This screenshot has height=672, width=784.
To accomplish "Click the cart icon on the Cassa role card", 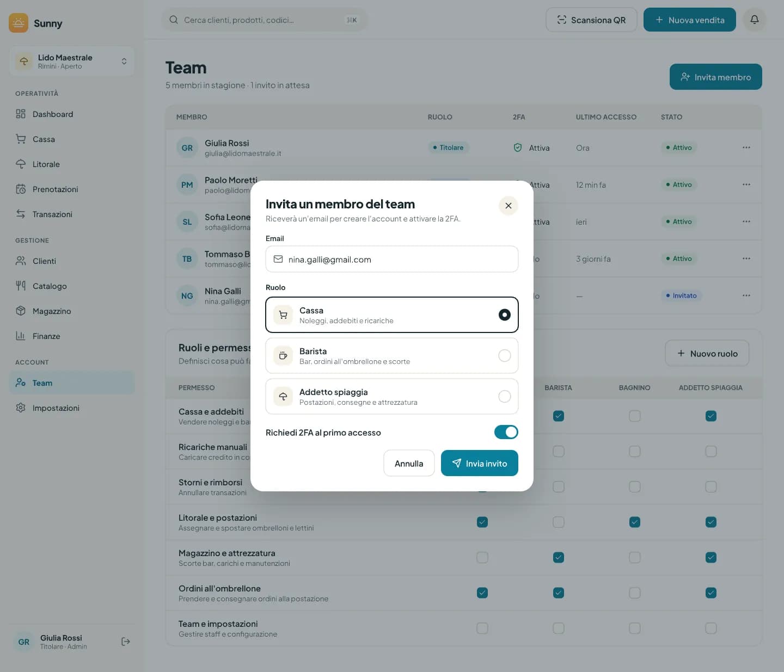I will 283,315.
